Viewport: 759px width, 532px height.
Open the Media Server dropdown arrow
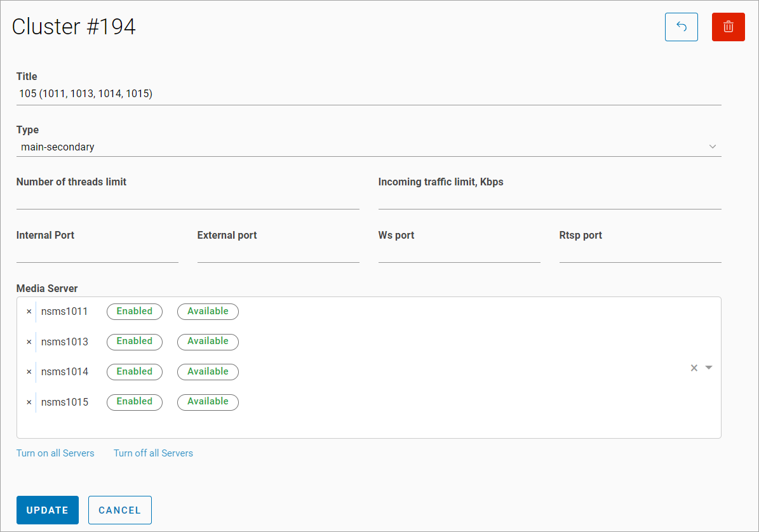click(709, 368)
